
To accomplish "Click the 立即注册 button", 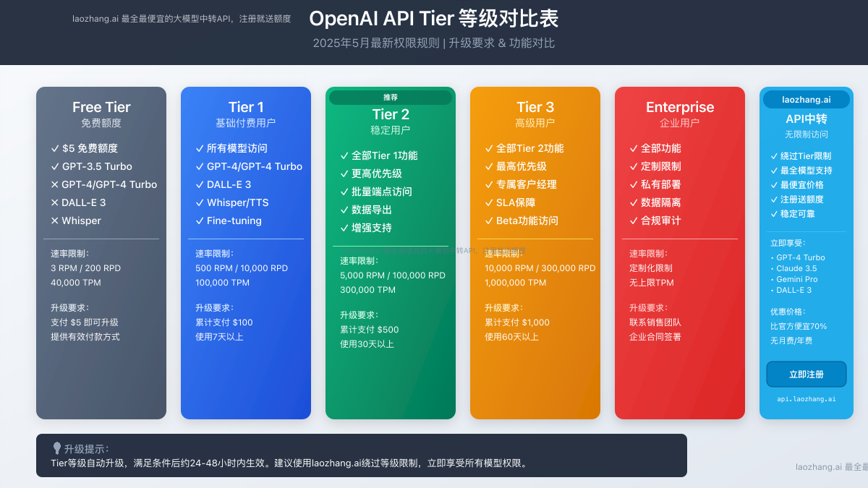I will pos(807,374).
